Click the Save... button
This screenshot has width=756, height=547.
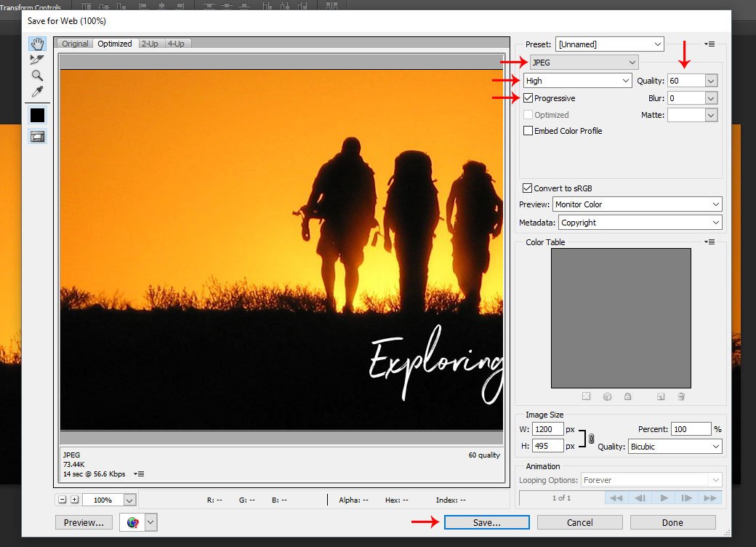pos(487,522)
